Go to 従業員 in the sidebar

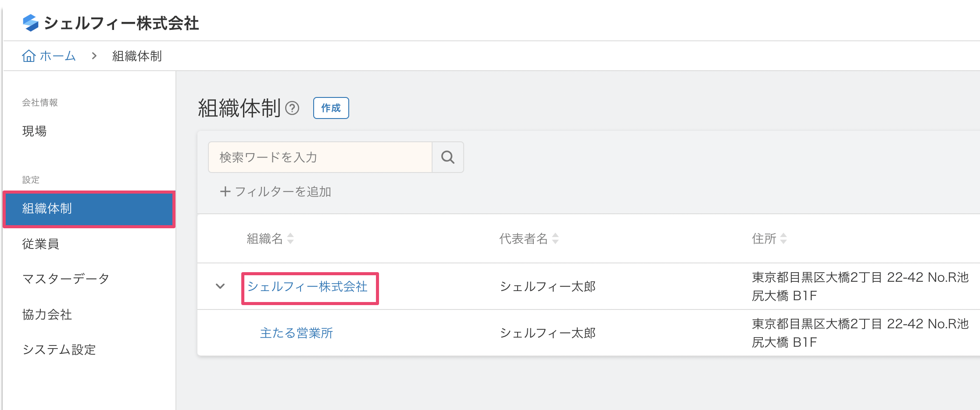pos(41,244)
